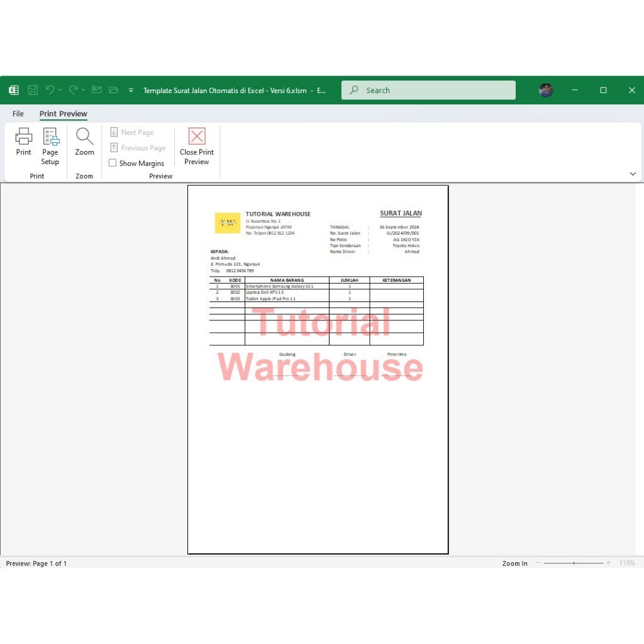Go to Previous Page in preview
644x644 pixels.
coord(138,147)
